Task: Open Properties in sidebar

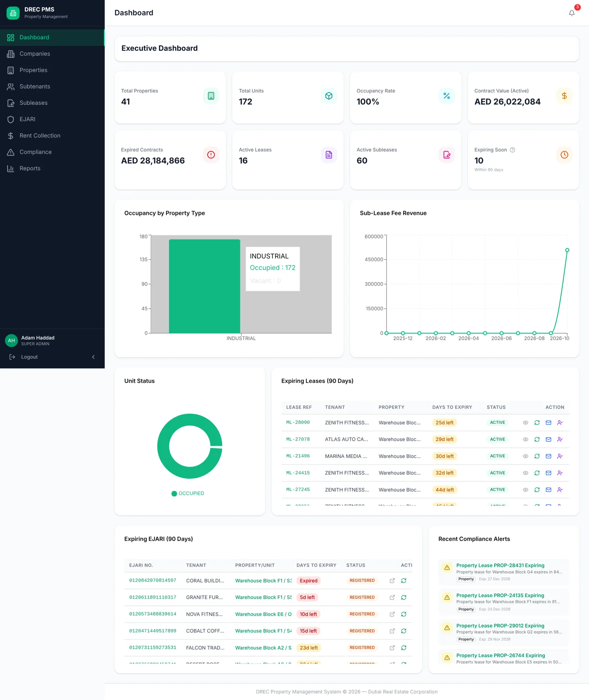Action: click(x=52, y=70)
